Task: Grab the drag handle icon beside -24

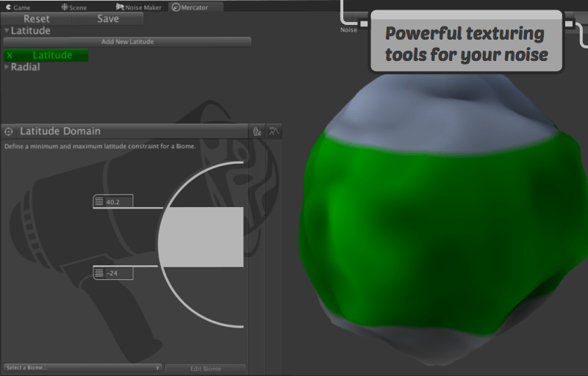Action: pyautogui.click(x=99, y=273)
